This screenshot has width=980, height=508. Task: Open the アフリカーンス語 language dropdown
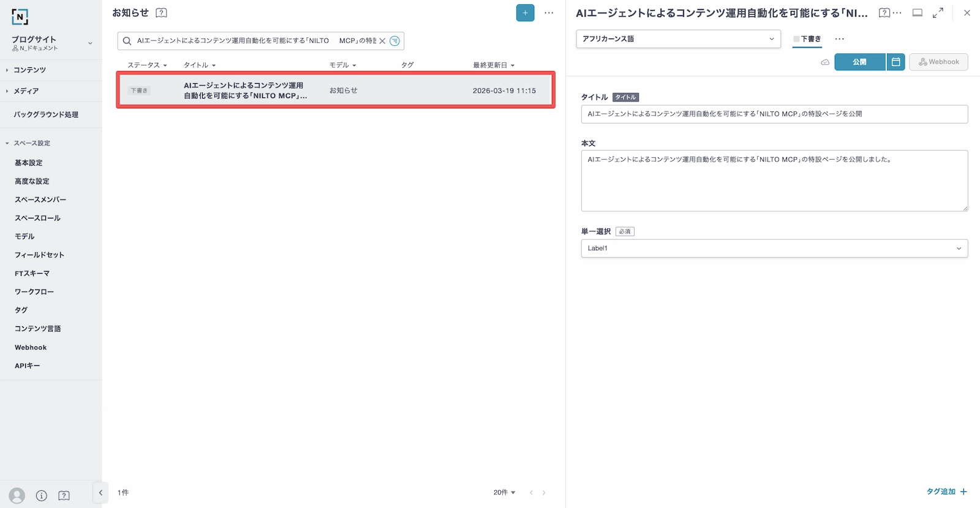click(x=678, y=39)
